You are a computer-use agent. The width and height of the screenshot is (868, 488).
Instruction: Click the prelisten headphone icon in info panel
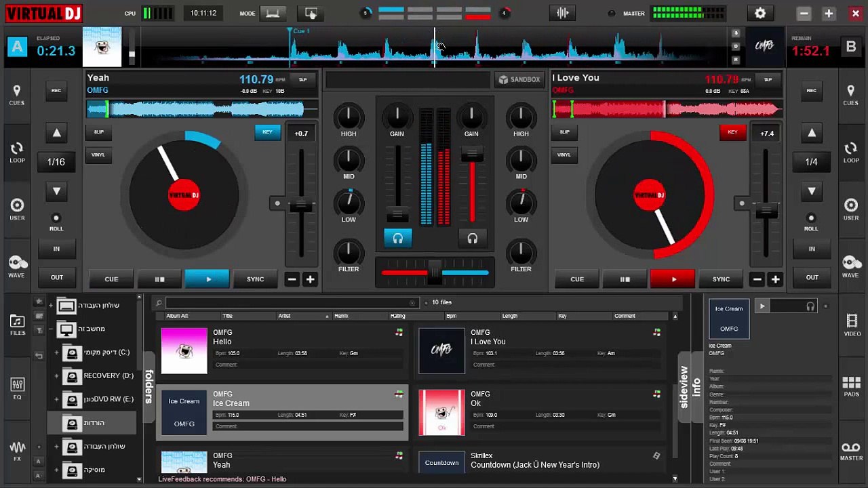810,306
